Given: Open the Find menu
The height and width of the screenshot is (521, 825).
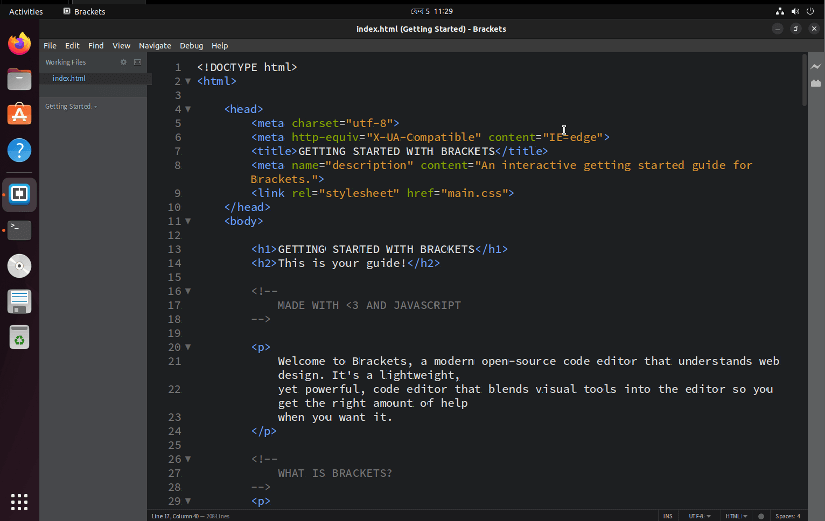Looking at the screenshot, I should (x=96, y=46).
